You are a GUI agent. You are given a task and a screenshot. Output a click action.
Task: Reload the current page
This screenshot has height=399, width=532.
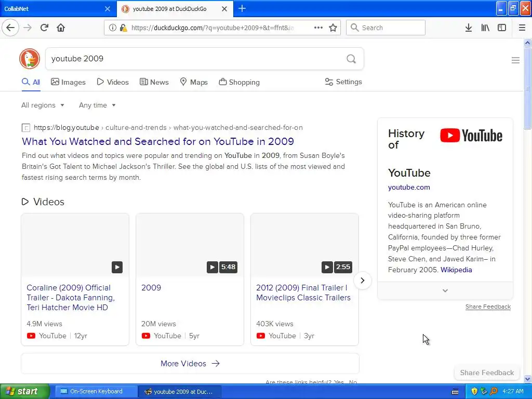pos(44,28)
